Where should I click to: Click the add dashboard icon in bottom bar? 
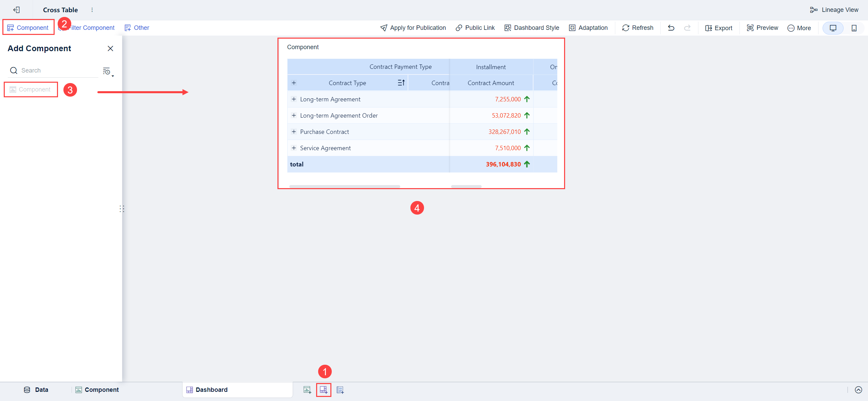tap(324, 390)
